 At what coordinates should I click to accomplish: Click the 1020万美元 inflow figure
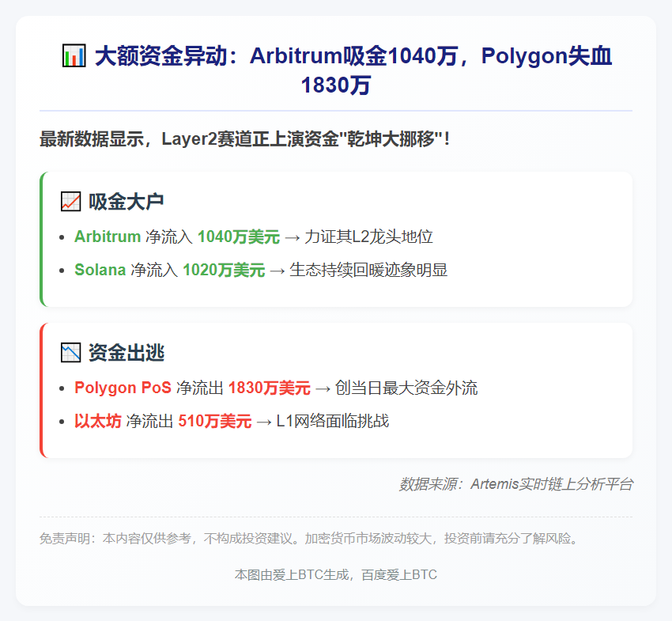coord(224,271)
